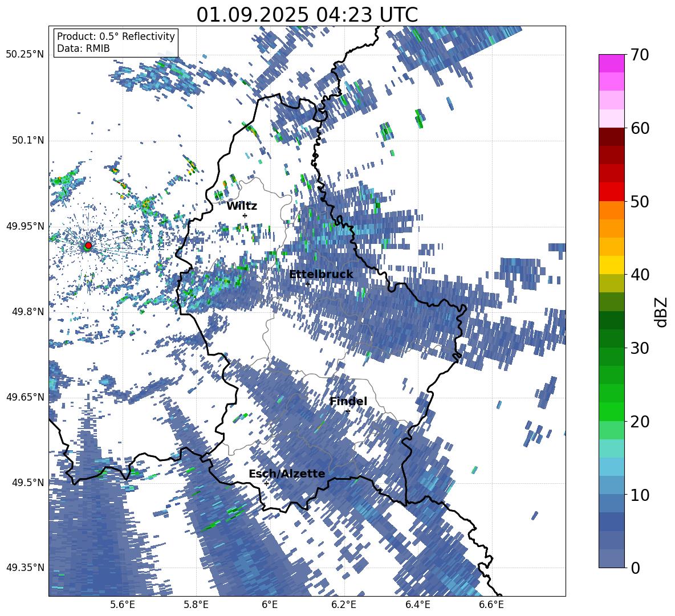Image resolution: width=675 pixels, height=616 pixels.
Task: Click the 5.8°E longitude tick label
Action: [x=196, y=605]
